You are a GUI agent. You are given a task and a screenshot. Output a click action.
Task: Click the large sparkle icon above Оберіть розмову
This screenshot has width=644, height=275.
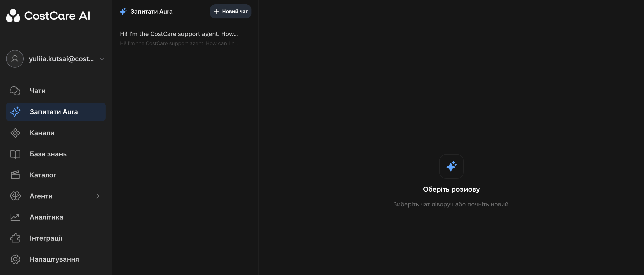[451, 166]
